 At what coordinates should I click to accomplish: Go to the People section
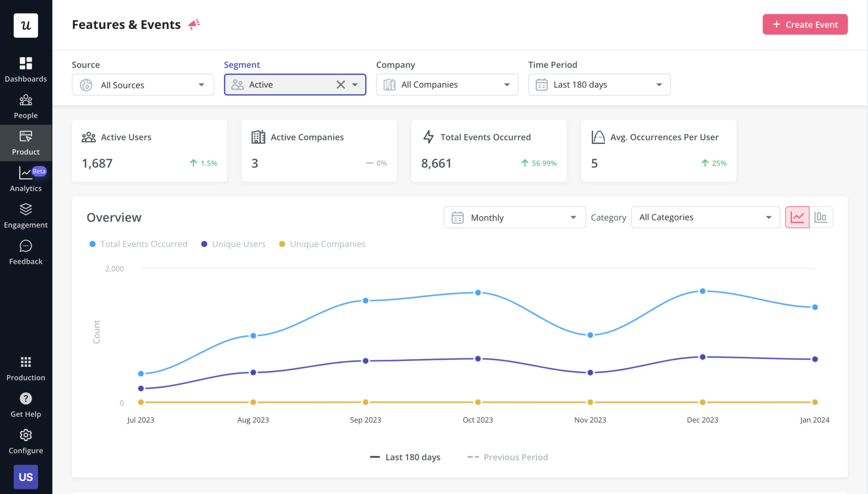tap(26, 106)
